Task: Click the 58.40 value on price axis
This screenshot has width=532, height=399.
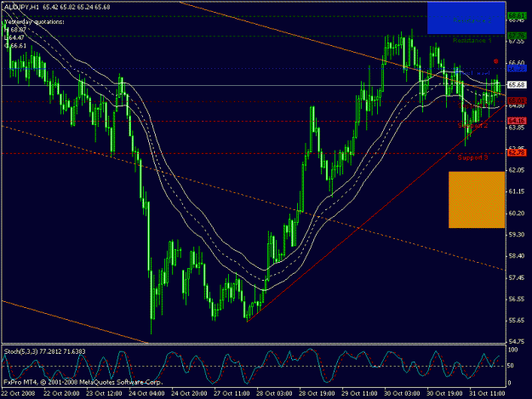Action: [517, 256]
